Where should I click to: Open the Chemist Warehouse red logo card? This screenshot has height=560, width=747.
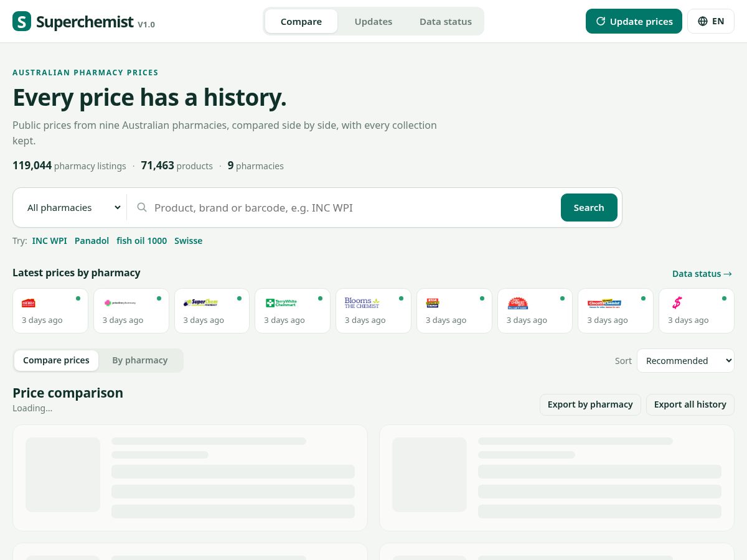[50, 310]
